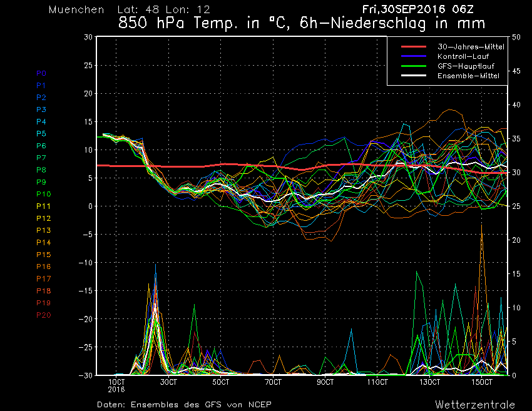Click the P17 orange ensemble label
Image resolution: width=532 pixels, height=411 pixels.
point(43,279)
